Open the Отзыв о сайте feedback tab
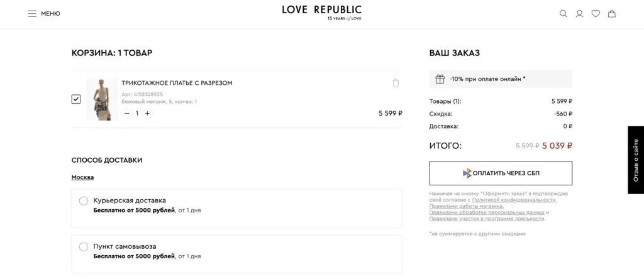This screenshot has height=279, width=644. point(636,160)
